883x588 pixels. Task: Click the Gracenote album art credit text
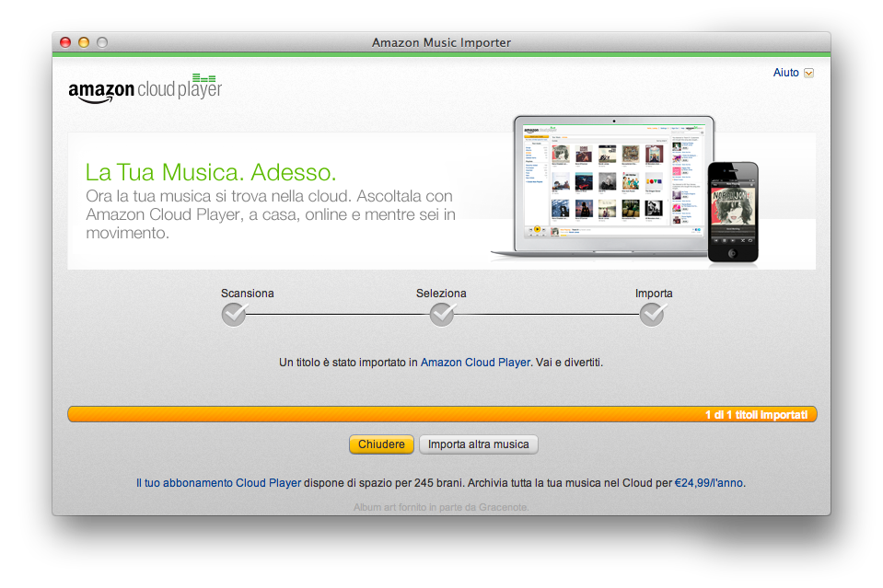pos(441,507)
